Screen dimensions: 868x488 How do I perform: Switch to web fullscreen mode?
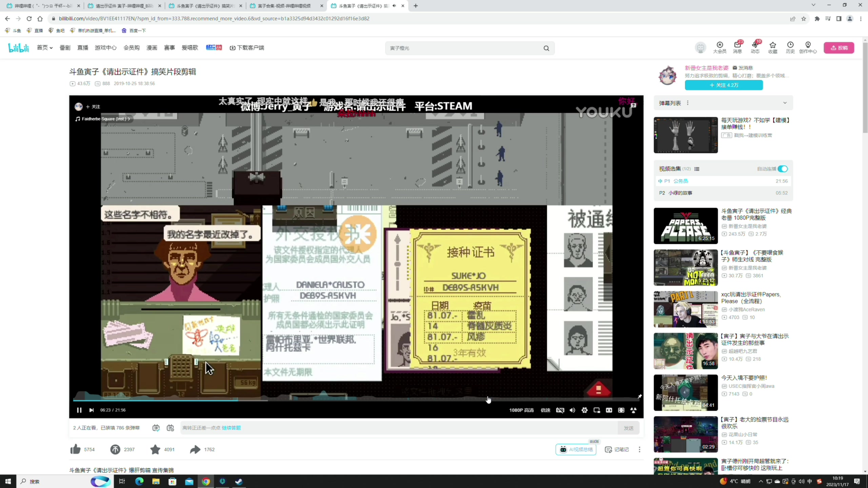[x=621, y=410]
